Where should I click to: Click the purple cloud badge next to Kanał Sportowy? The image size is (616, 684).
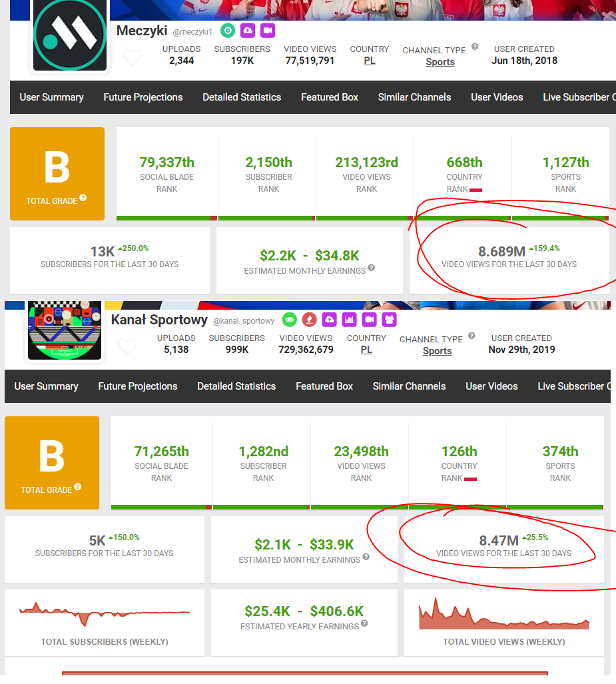click(330, 320)
